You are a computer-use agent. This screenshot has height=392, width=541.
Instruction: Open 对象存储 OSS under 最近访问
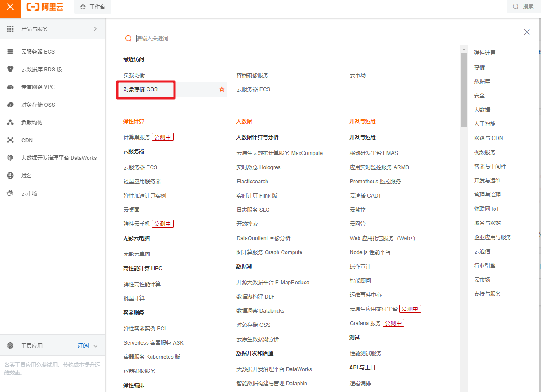tap(140, 89)
